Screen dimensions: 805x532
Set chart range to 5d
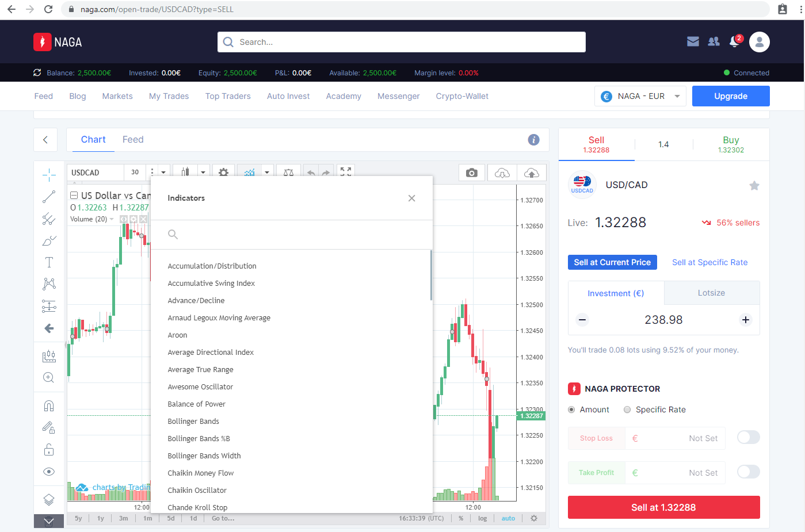pyautogui.click(x=171, y=518)
